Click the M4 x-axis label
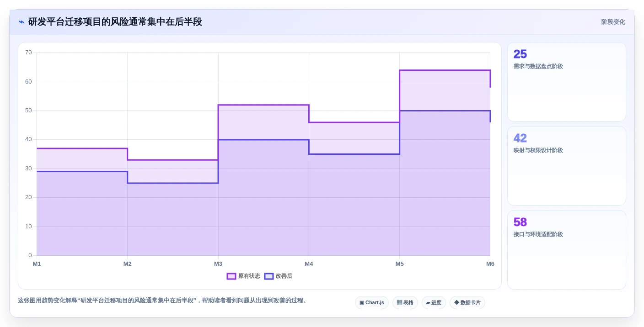Screen dimensions: 644x327 click(309, 264)
